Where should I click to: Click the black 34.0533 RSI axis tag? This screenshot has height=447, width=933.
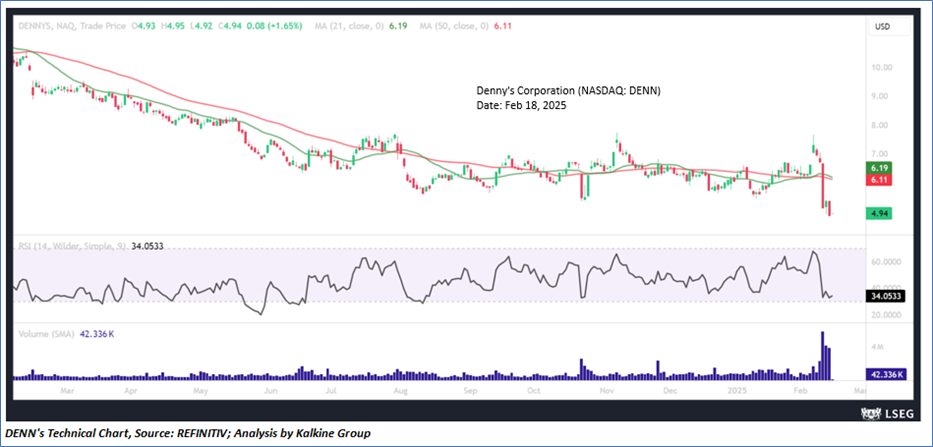tap(886, 296)
